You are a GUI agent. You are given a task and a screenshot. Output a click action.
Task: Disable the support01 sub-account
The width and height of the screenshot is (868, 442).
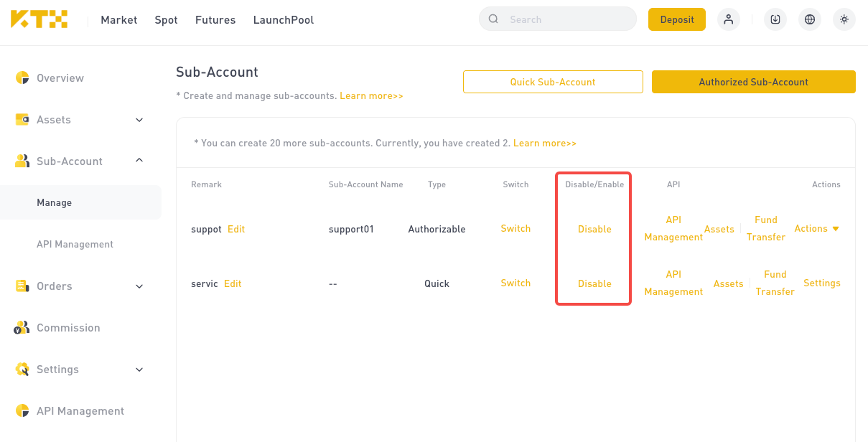(x=594, y=229)
